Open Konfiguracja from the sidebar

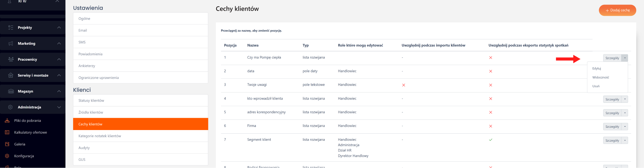click(x=24, y=156)
